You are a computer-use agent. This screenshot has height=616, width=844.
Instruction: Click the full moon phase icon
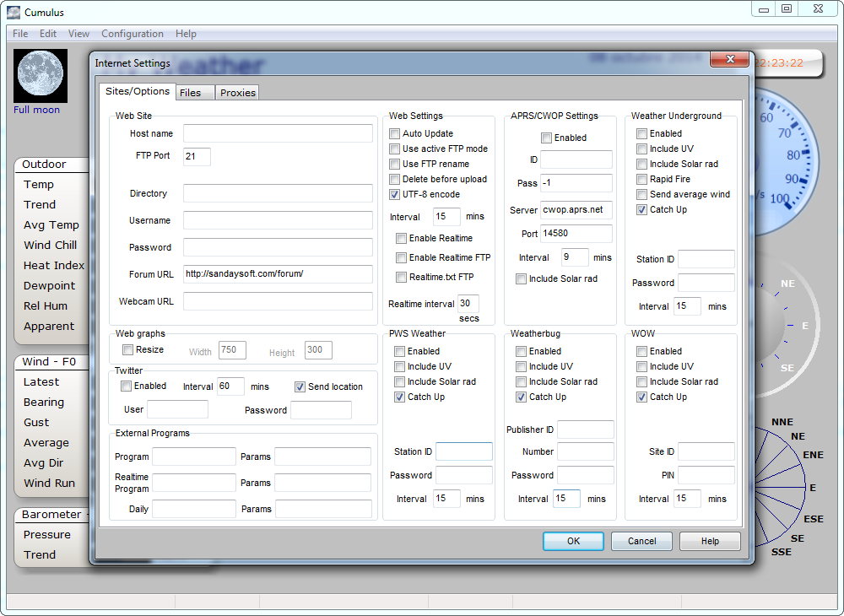41,76
